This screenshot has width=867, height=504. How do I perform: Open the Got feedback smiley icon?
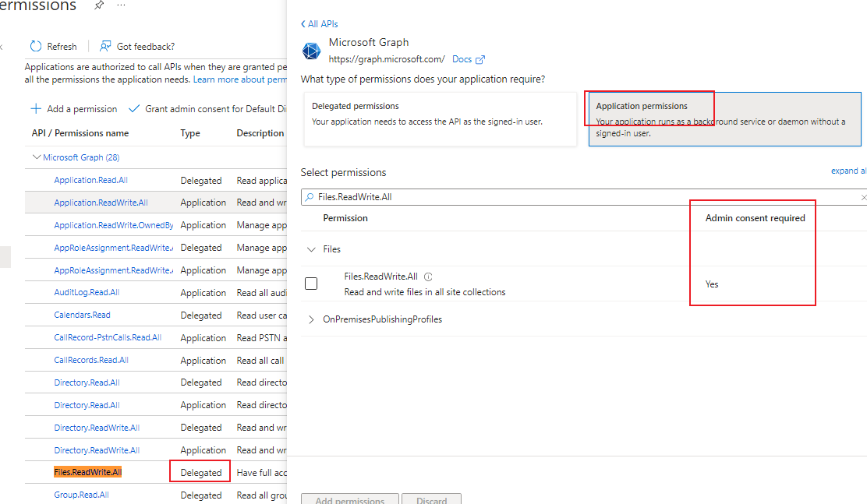(x=104, y=46)
